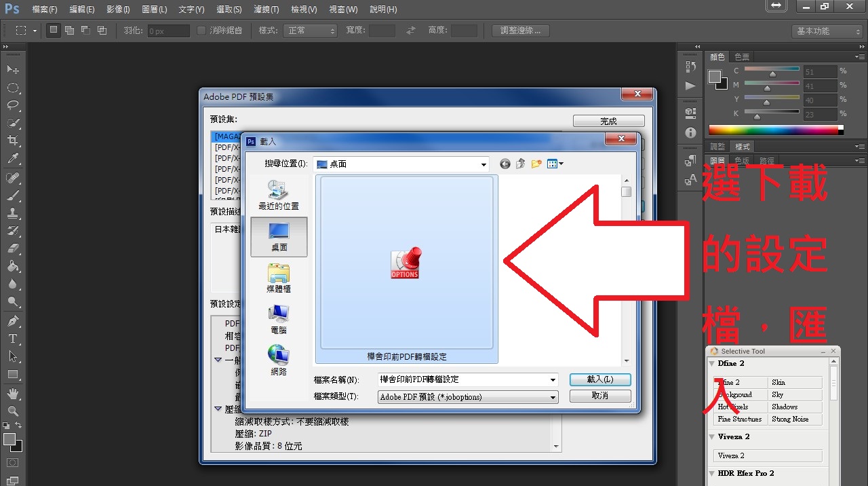Select the Move tool in the toolbar
868x486 pixels.
point(13,70)
